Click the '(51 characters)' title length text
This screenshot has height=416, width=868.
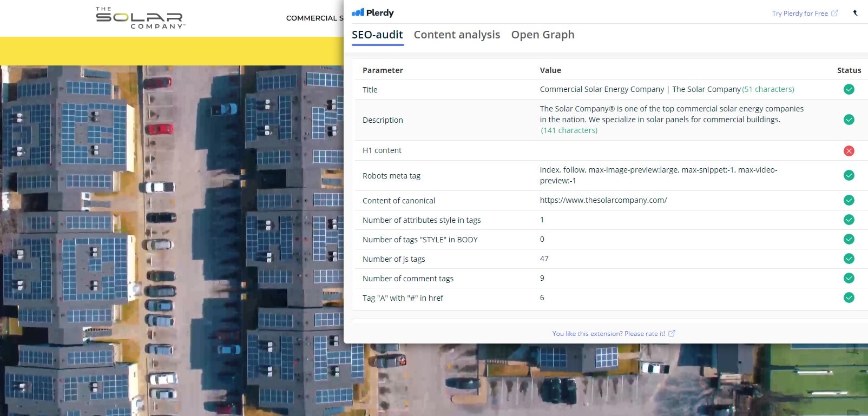pos(768,89)
